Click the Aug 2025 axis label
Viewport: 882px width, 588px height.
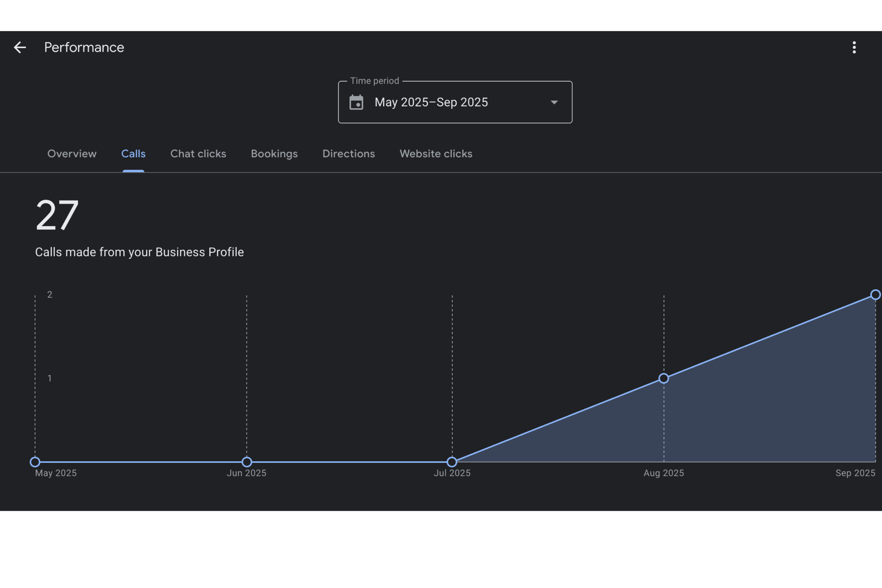[663, 473]
